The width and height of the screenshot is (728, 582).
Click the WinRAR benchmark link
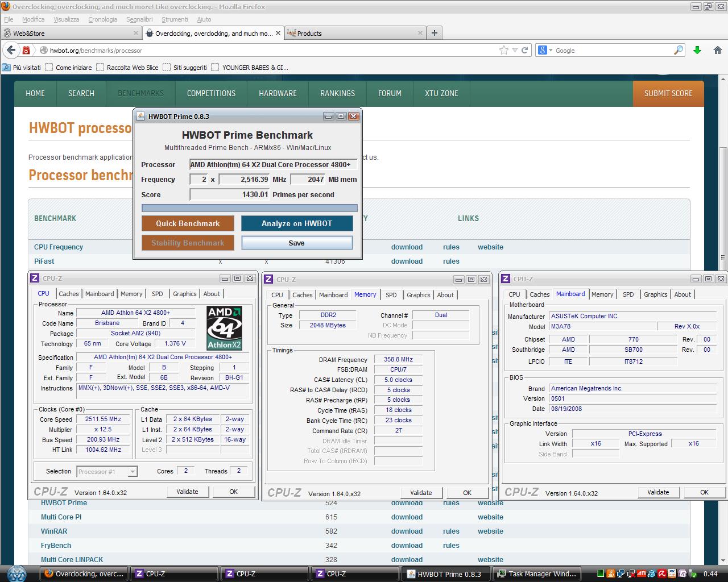tap(54, 531)
